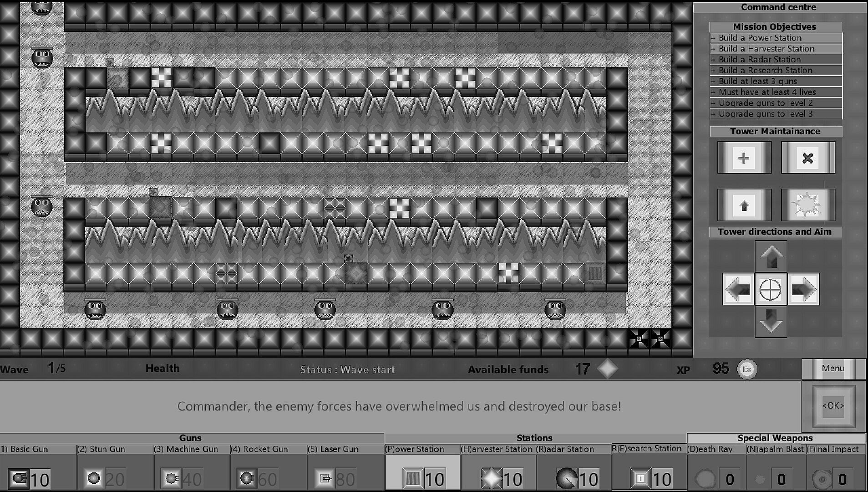The image size is (868, 492).
Task: Aim tower right with the right arrow
Action: point(803,289)
